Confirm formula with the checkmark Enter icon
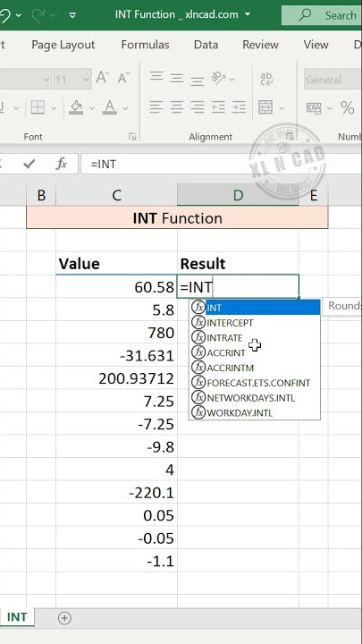362x644 pixels. pyautogui.click(x=29, y=165)
